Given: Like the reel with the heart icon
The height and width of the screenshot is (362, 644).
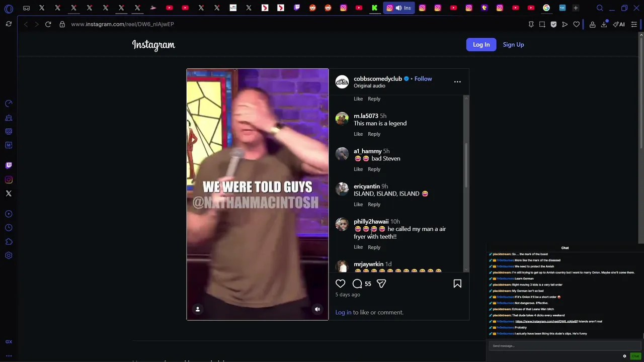Looking at the screenshot, I should click(x=341, y=284).
